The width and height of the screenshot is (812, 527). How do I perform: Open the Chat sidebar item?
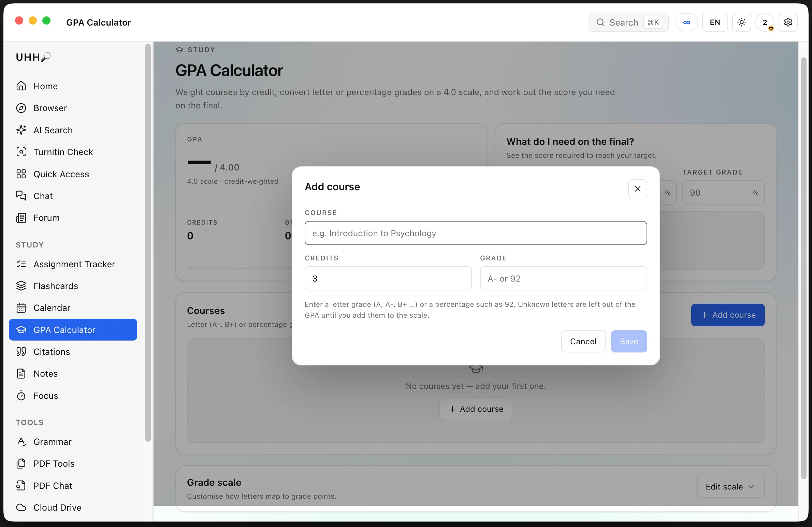pyautogui.click(x=73, y=196)
